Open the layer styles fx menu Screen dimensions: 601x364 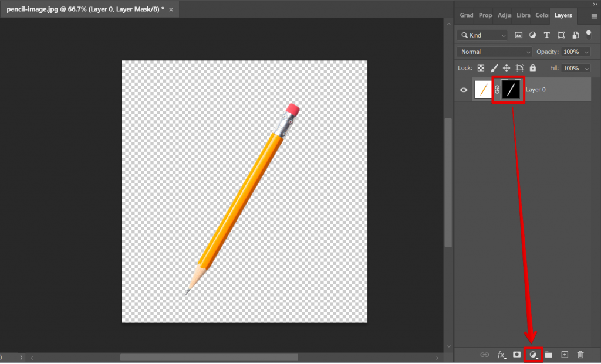[x=501, y=355]
